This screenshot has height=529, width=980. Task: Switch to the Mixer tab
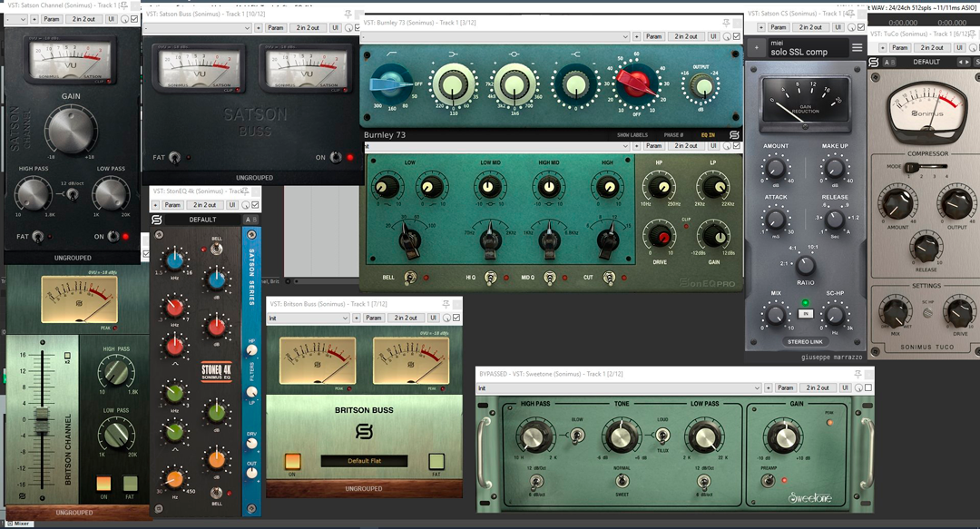[18, 524]
